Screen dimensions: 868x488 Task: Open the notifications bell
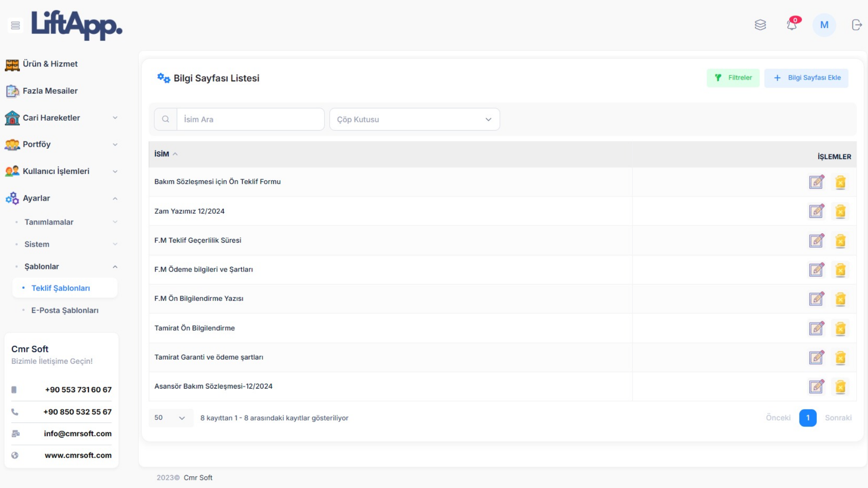(x=792, y=25)
